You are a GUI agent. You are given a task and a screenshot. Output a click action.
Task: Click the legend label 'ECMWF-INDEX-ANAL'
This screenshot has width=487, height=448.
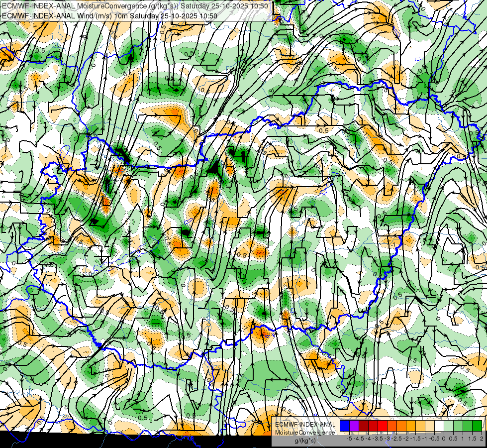pyautogui.click(x=305, y=425)
